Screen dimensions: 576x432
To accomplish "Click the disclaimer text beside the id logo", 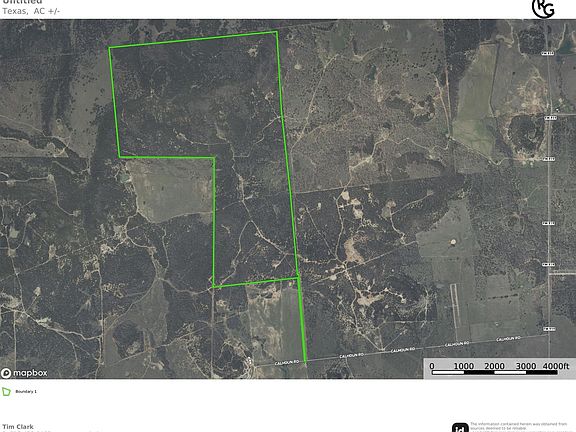I will pyautogui.click(x=519, y=427).
